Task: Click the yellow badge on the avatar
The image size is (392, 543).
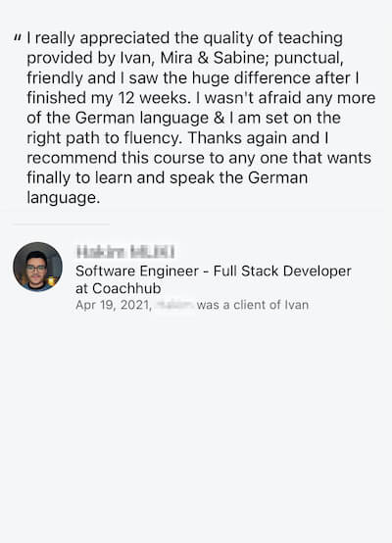Action: pyautogui.click(x=52, y=281)
